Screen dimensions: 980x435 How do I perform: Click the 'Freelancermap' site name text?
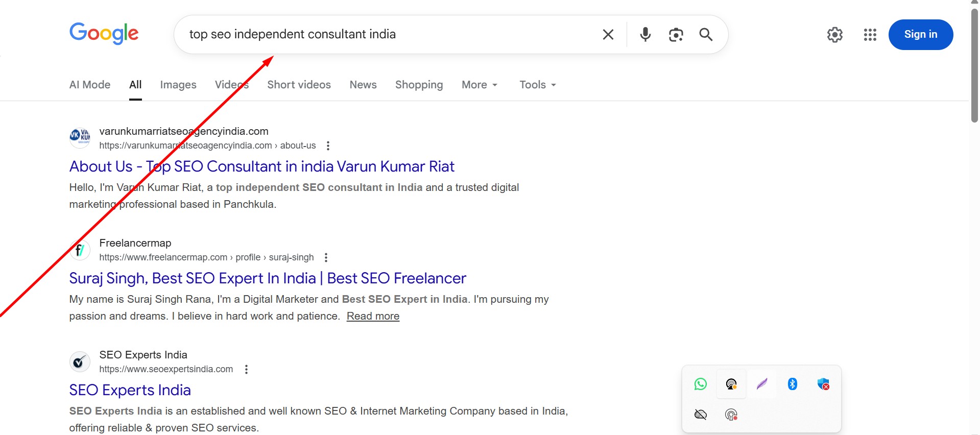tap(135, 243)
